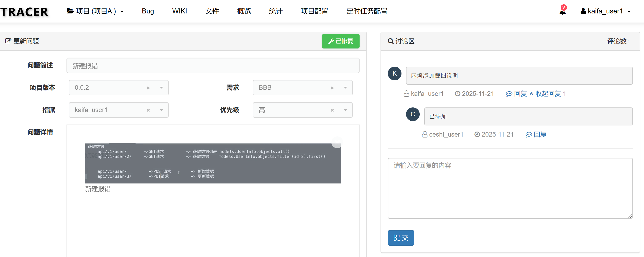This screenshot has height=257, width=644.
Task: Click the user icon next to ceshi_user1
Action: click(x=424, y=134)
